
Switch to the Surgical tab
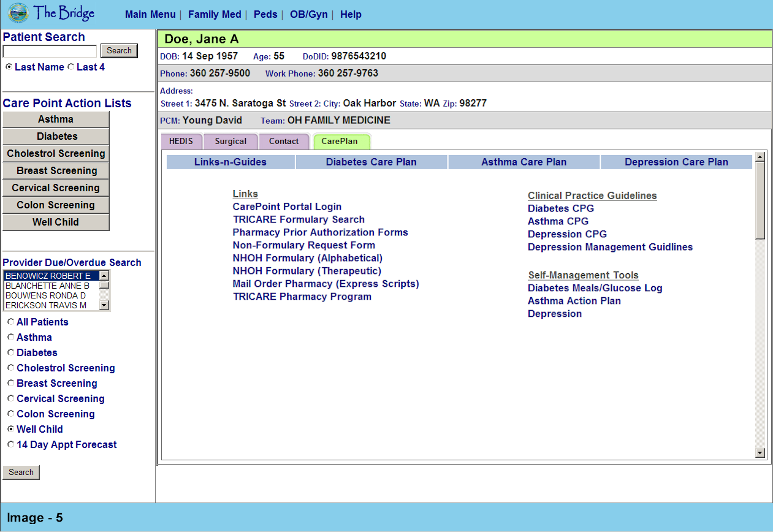pos(230,142)
